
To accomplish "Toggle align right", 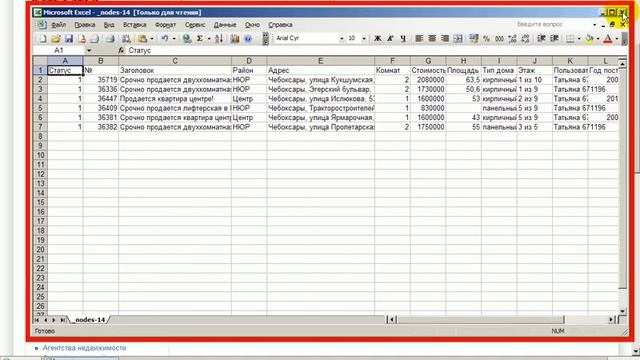I will pyautogui.click(x=445, y=39).
